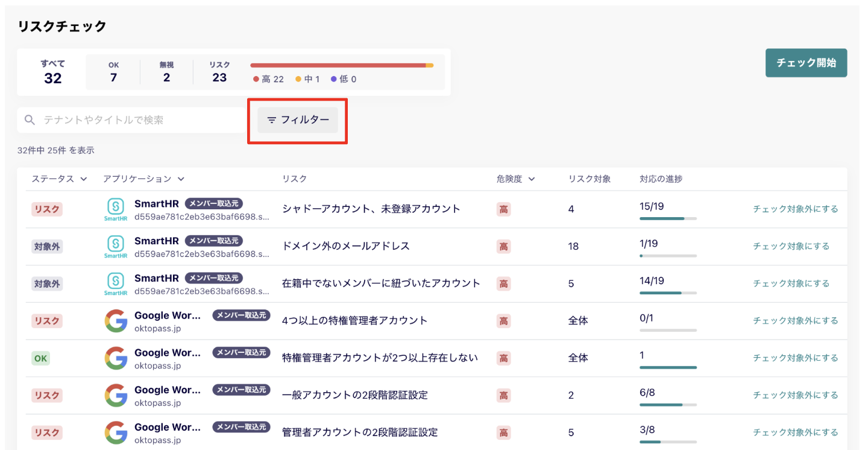The width and height of the screenshot is (868, 450).
Task: Click the magnifier search icon
Action: coord(30,120)
